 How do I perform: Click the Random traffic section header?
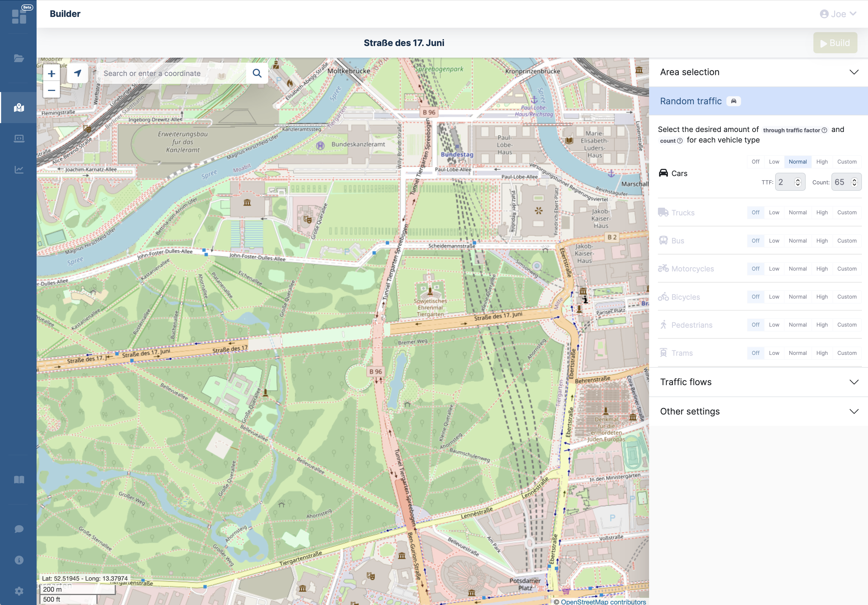click(x=758, y=101)
